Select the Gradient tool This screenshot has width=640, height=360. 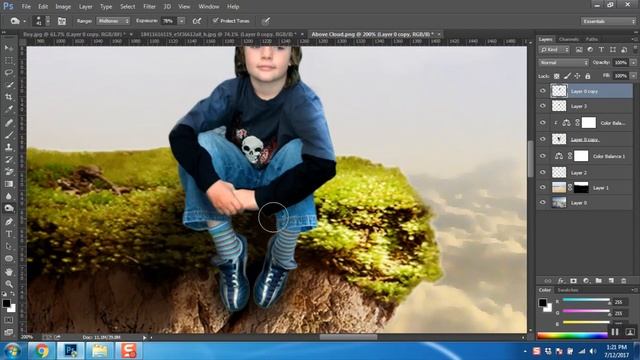[9, 184]
